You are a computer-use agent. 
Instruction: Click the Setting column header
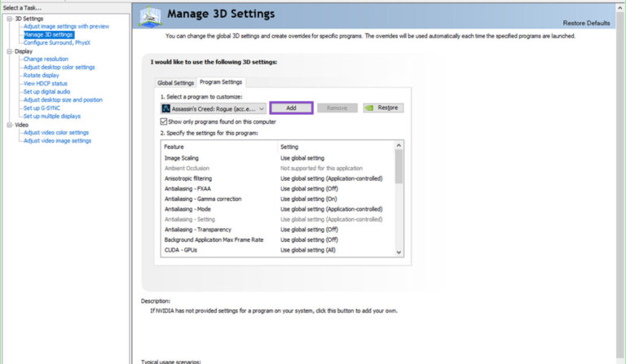pos(336,147)
